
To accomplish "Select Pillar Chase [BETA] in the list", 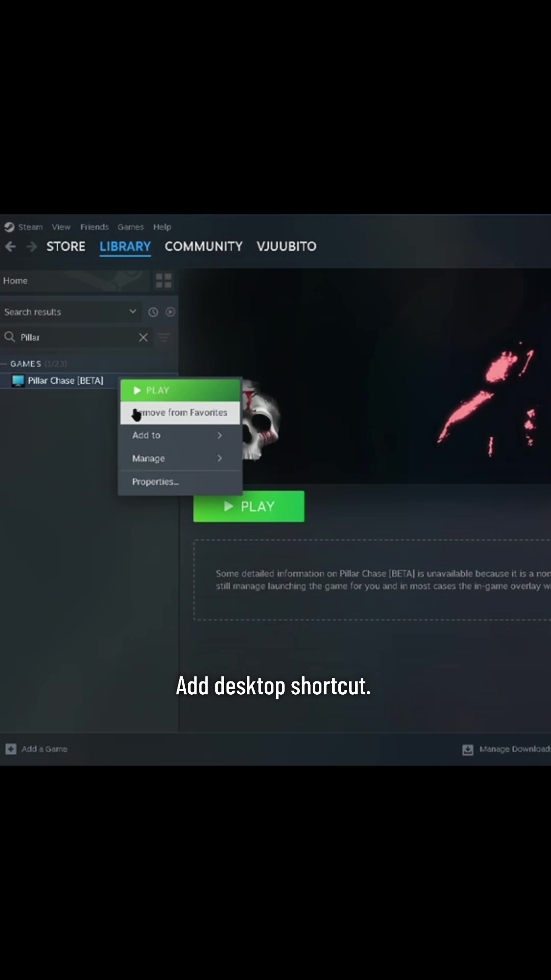I will tap(60, 381).
